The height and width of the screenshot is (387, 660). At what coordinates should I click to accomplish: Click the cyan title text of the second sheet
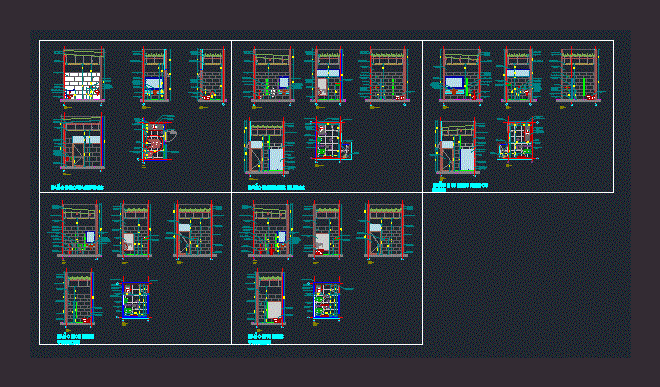click(x=276, y=187)
